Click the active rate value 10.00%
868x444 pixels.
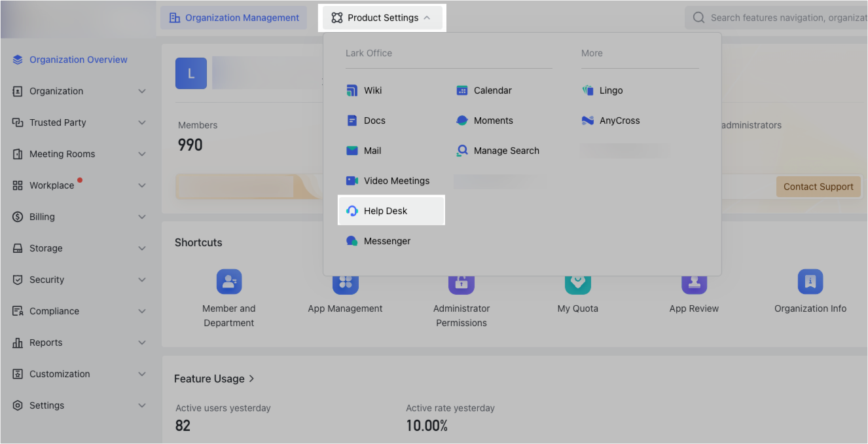[x=427, y=426]
